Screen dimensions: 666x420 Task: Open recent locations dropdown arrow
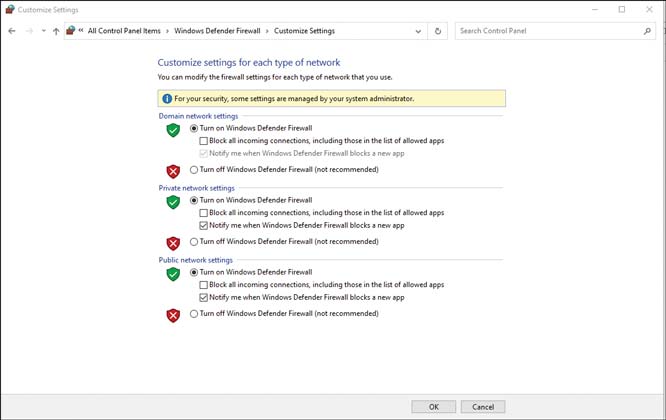pos(43,31)
